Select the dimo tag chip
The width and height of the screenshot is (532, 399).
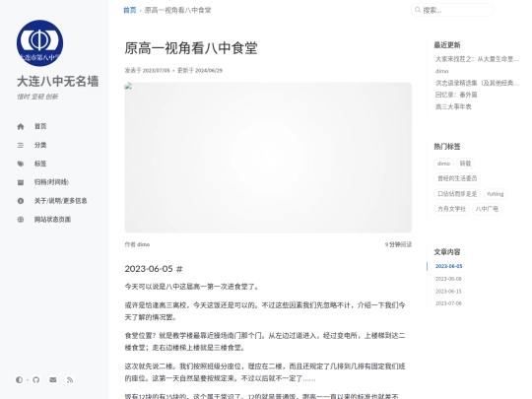[443, 164]
